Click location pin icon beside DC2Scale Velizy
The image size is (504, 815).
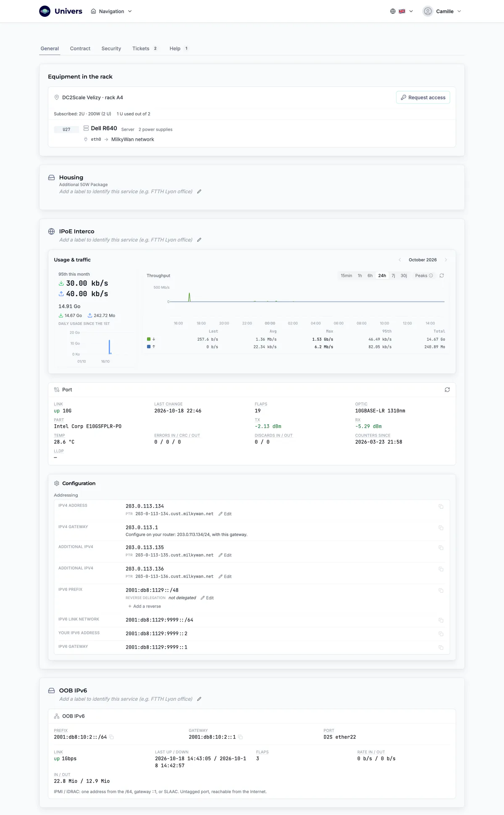[x=57, y=97]
